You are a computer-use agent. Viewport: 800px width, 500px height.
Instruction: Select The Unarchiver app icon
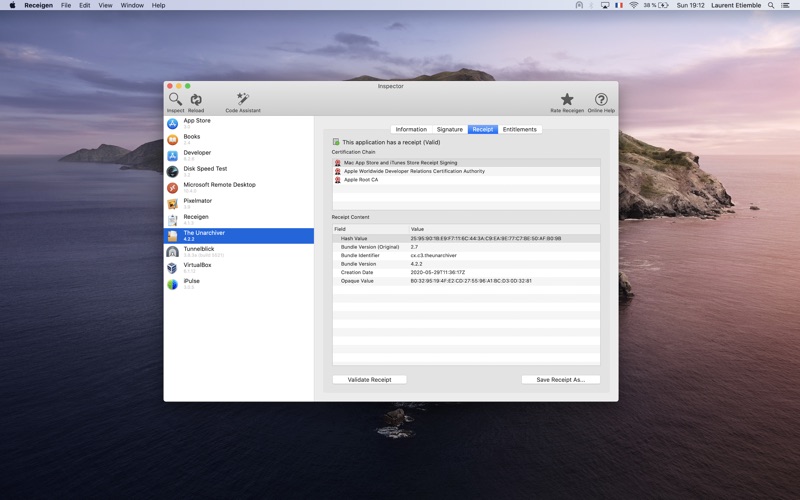pyautogui.click(x=172, y=236)
